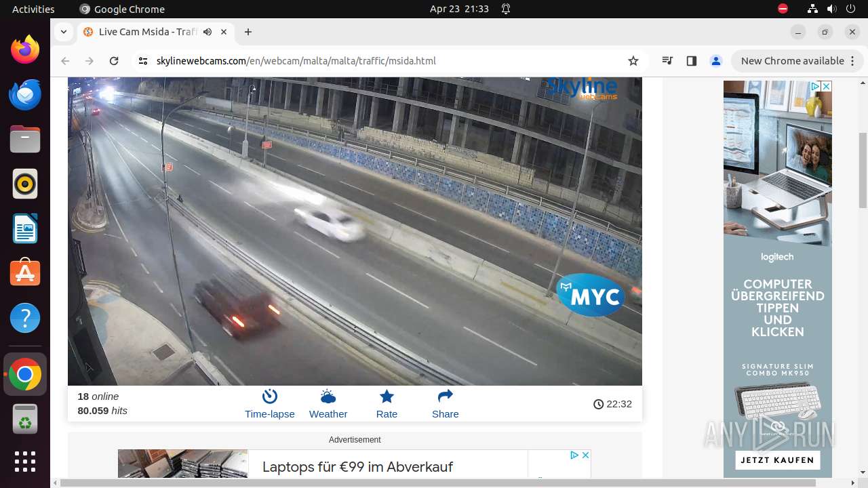
Task: Expand Chrome tab search dropdown
Action: point(63,32)
